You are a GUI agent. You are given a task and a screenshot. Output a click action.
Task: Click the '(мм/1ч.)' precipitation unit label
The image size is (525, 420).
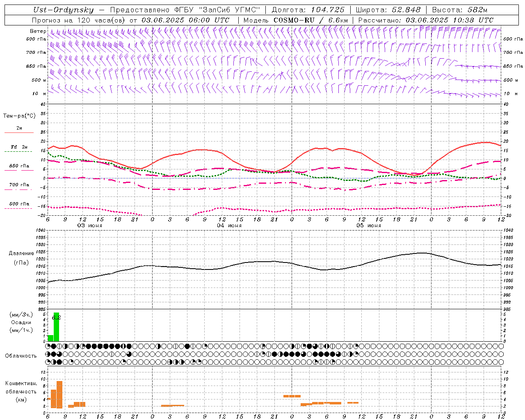tap(21, 330)
